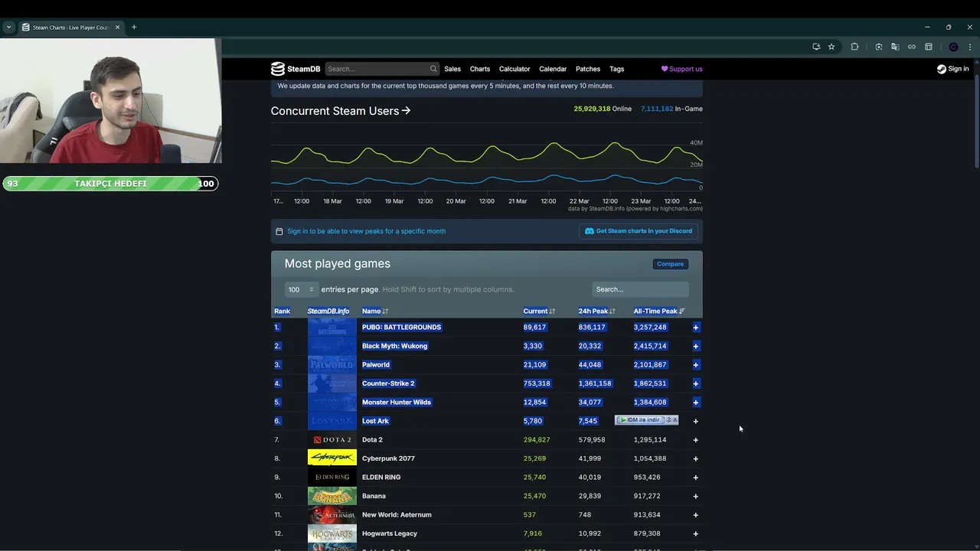This screenshot has height=551, width=980.
Task: Click the translate extension icon
Action: [x=895, y=47]
